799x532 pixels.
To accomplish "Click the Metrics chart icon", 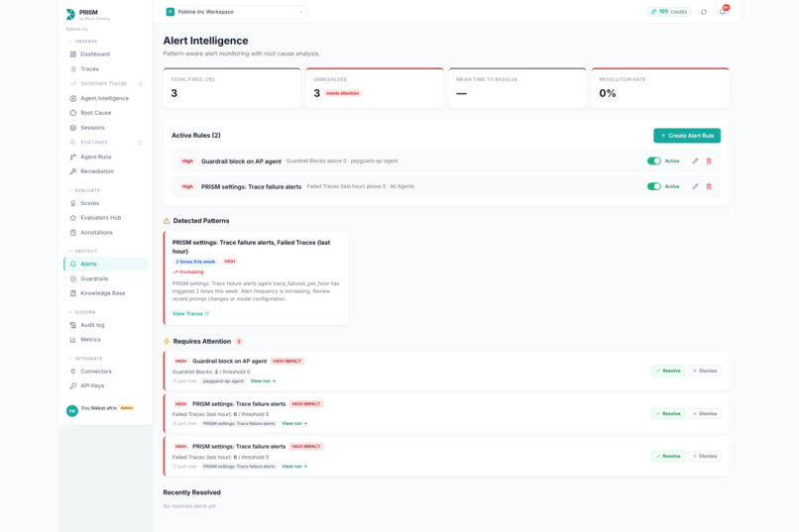I will tap(73, 340).
